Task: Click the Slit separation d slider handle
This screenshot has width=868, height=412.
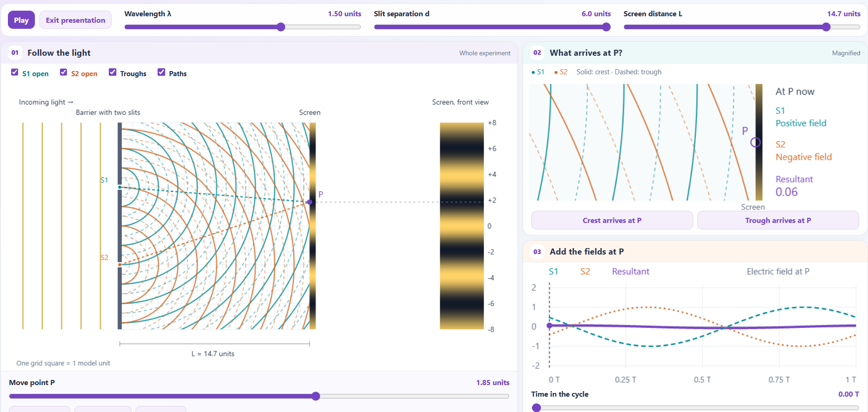Action: point(606,27)
